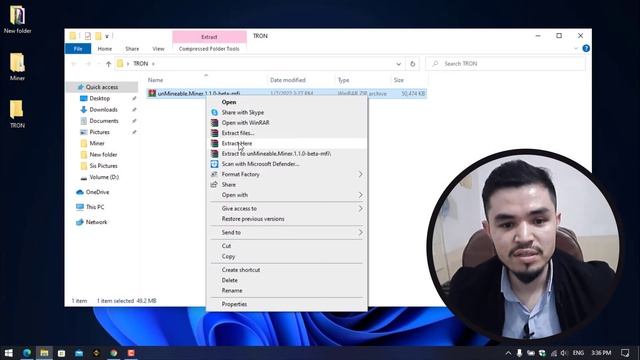640x360 pixels.
Task: Select Network in the navigation pane
Action: coord(96,222)
